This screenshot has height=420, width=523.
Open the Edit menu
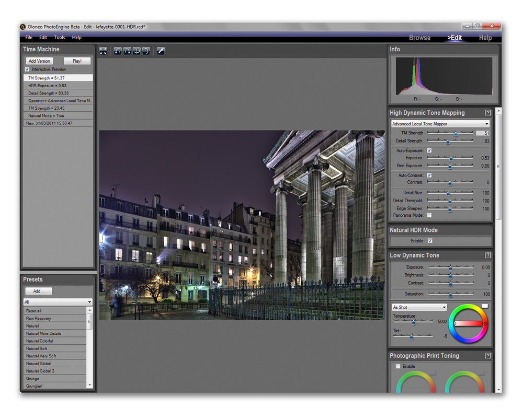(x=43, y=37)
